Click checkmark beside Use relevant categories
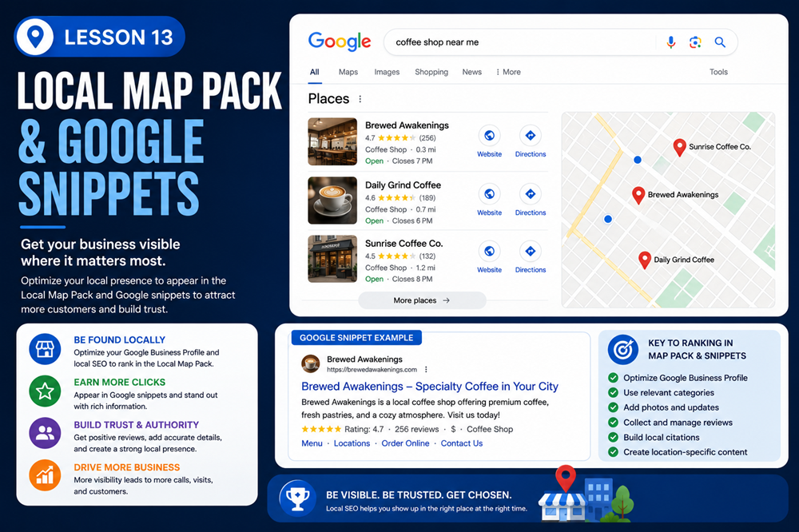 click(x=613, y=392)
